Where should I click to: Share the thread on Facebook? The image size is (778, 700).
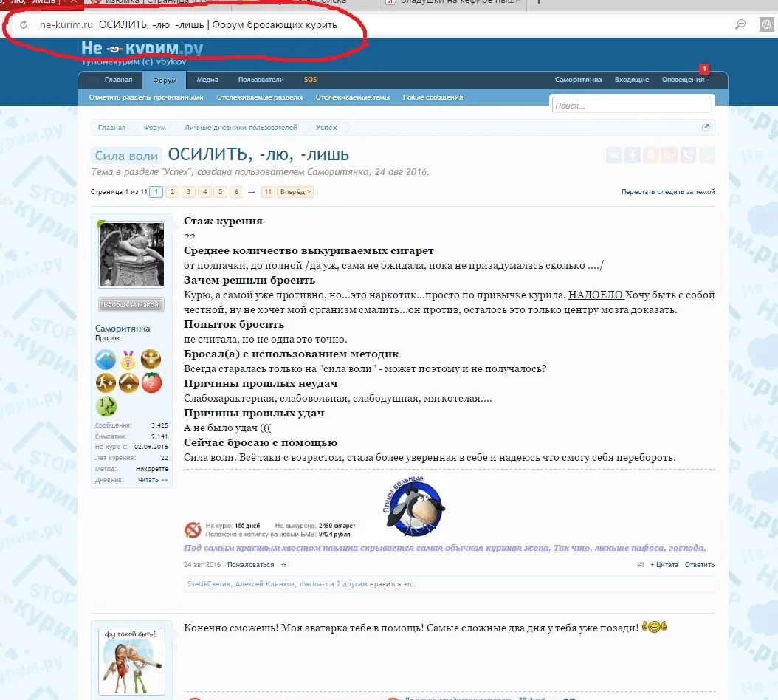click(x=632, y=154)
